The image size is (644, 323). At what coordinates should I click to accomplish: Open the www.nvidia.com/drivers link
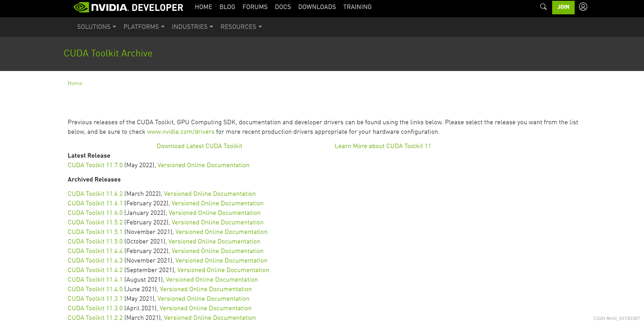[x=181, y=132]
